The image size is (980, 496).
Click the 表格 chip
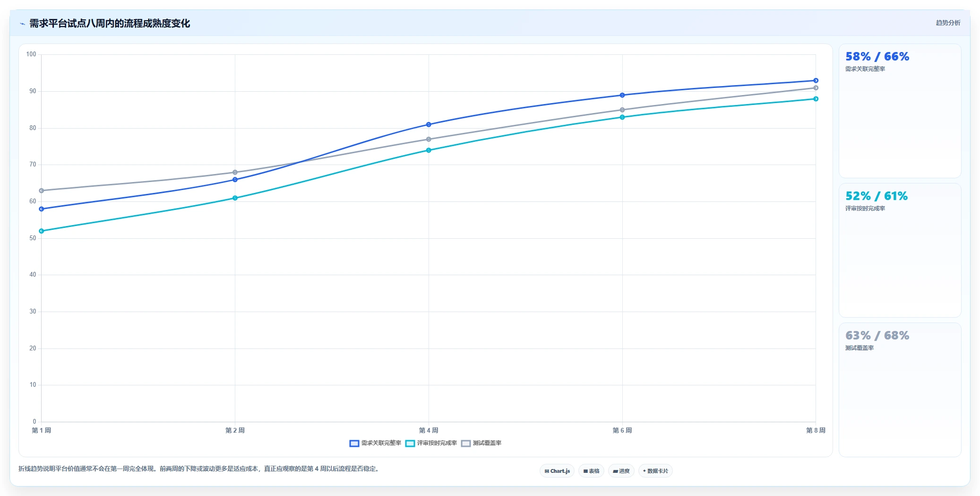[591, 471]
